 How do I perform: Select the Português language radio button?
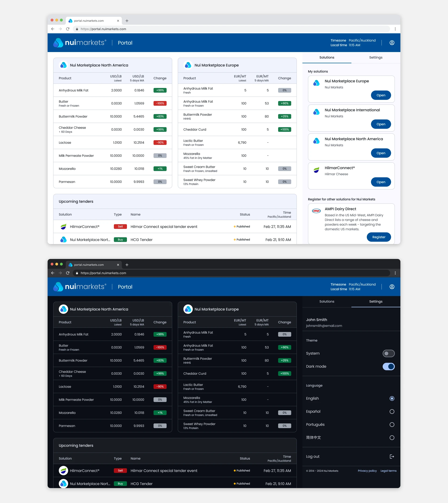(x=392, y=425)
